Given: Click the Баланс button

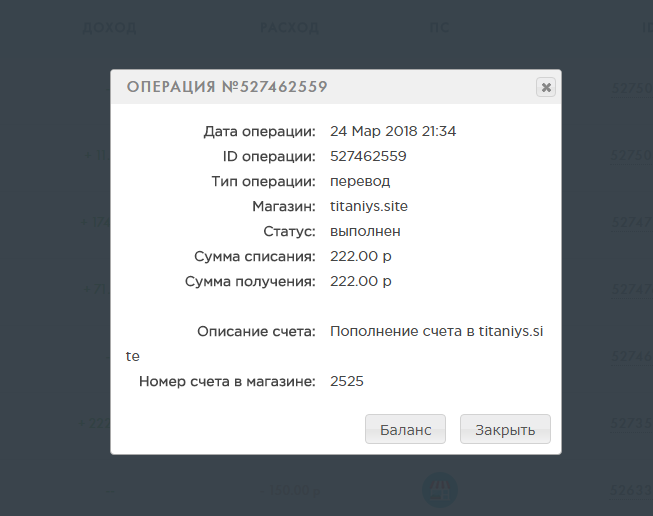Looking at the screenshot, I should (x=405, y=429).
